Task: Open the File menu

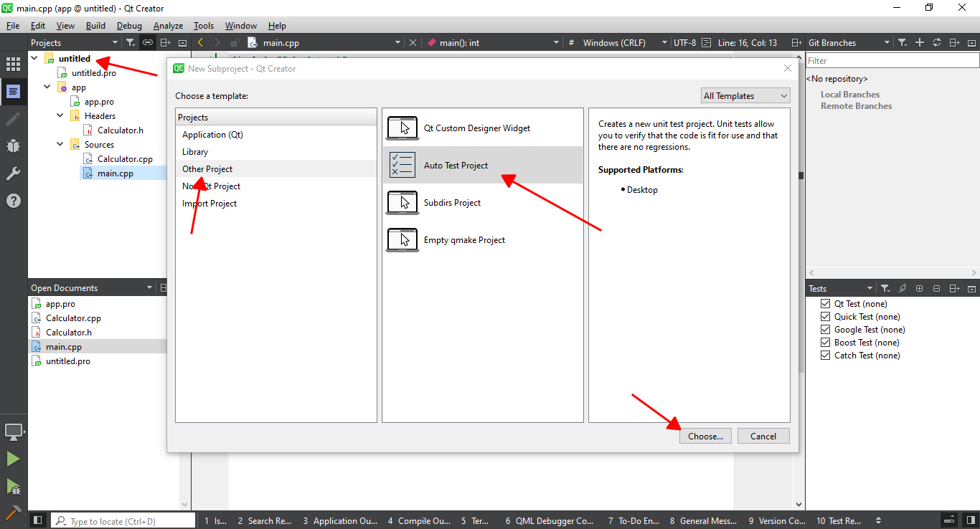Action: (13, 26)
